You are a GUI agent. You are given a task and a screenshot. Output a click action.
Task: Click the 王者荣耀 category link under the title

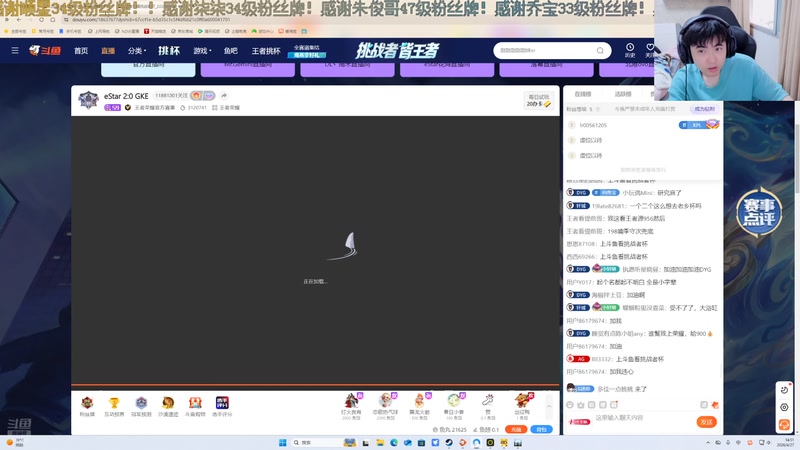click(230, 108)
